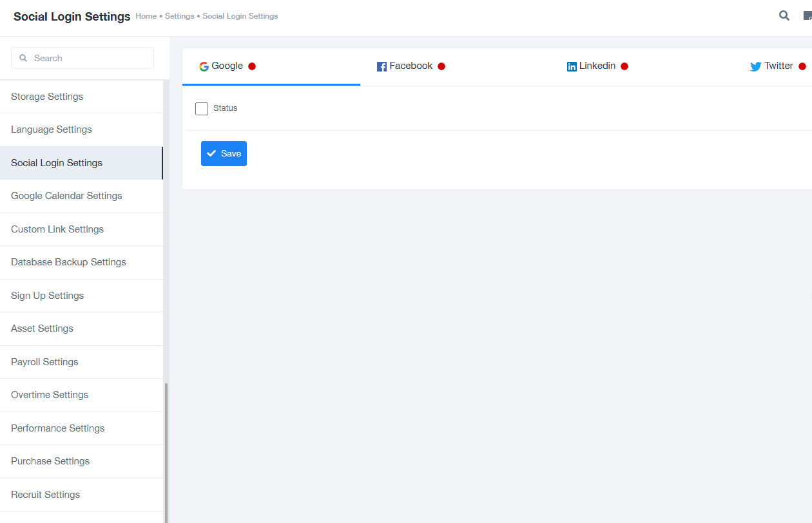Screen dimensions: 812x523
Task: Click the Twitter bird icon
Action: point(755,66)
